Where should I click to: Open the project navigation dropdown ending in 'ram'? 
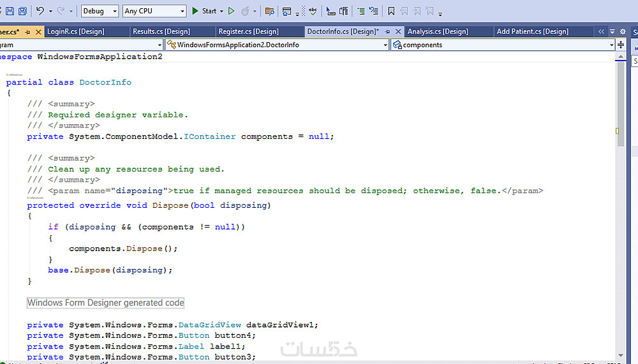[82, 45]
